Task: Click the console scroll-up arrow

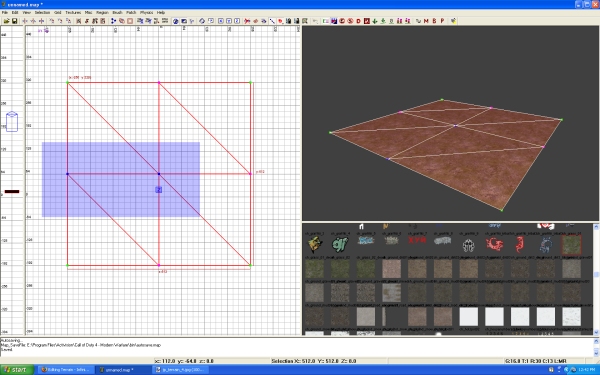Action: pos(596,341)
